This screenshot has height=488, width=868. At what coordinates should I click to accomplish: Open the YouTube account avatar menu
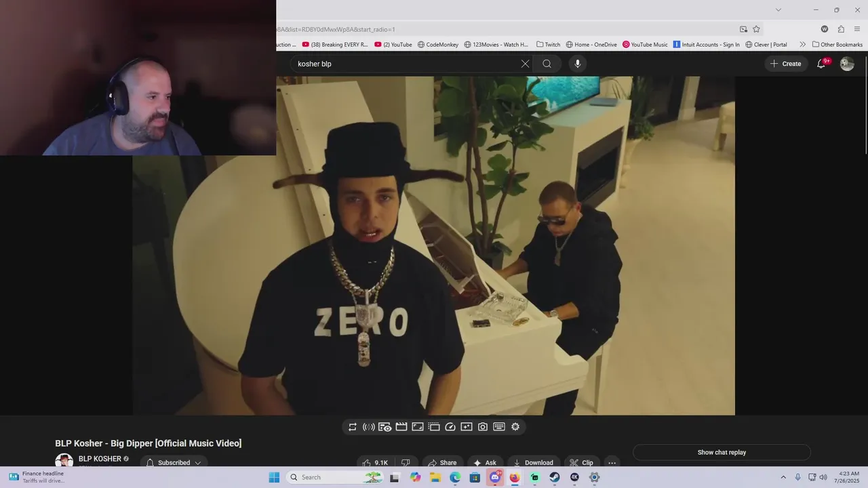click(x=847, y=64)
